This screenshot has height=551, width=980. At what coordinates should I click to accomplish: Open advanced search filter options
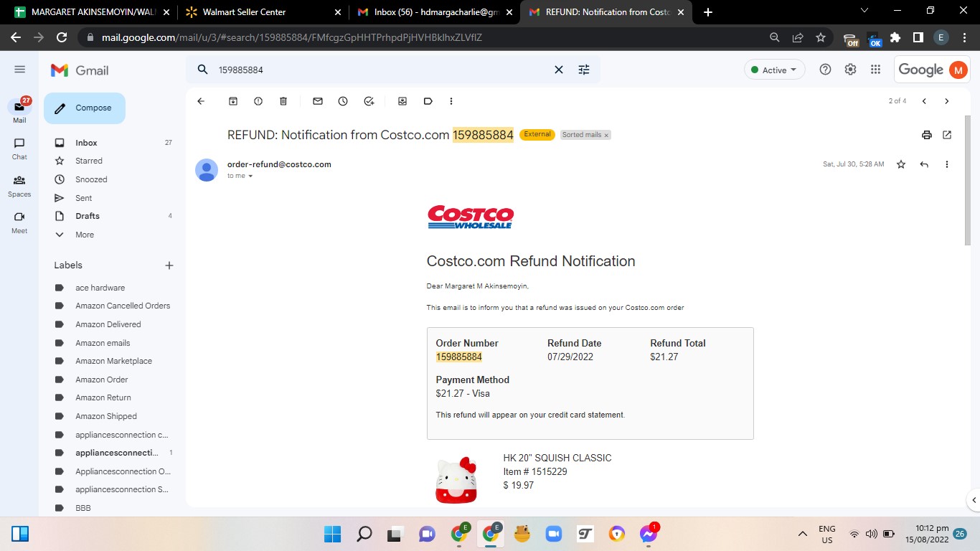click(x=584, y=70)
